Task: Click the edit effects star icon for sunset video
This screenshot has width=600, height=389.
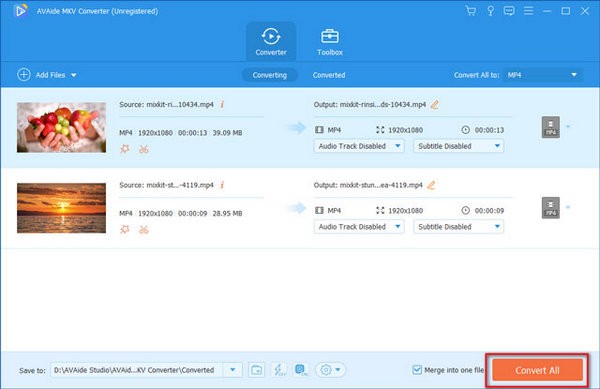Action: point(125,229)
